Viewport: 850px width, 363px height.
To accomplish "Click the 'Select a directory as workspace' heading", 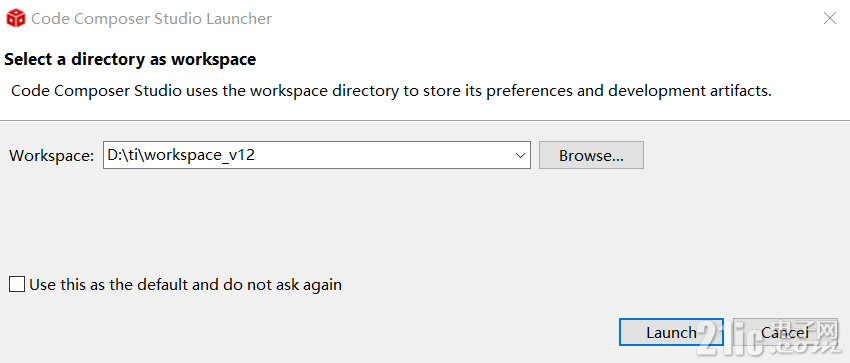I will point(130,59).
